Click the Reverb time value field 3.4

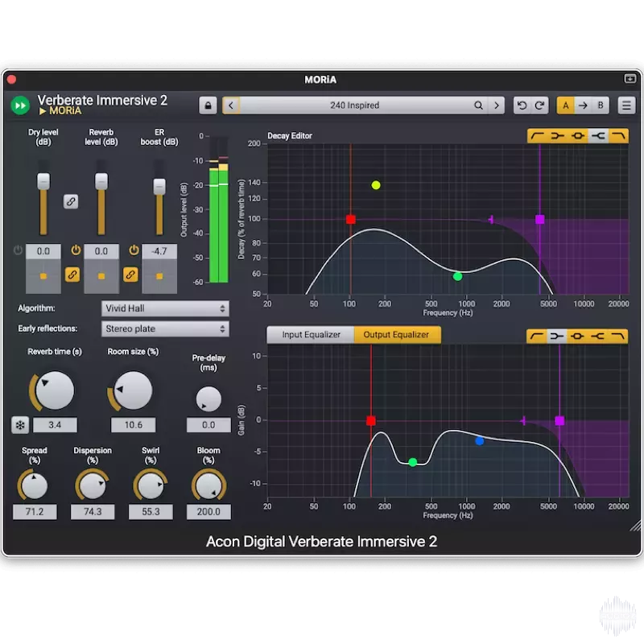click(x=55, y=425)
